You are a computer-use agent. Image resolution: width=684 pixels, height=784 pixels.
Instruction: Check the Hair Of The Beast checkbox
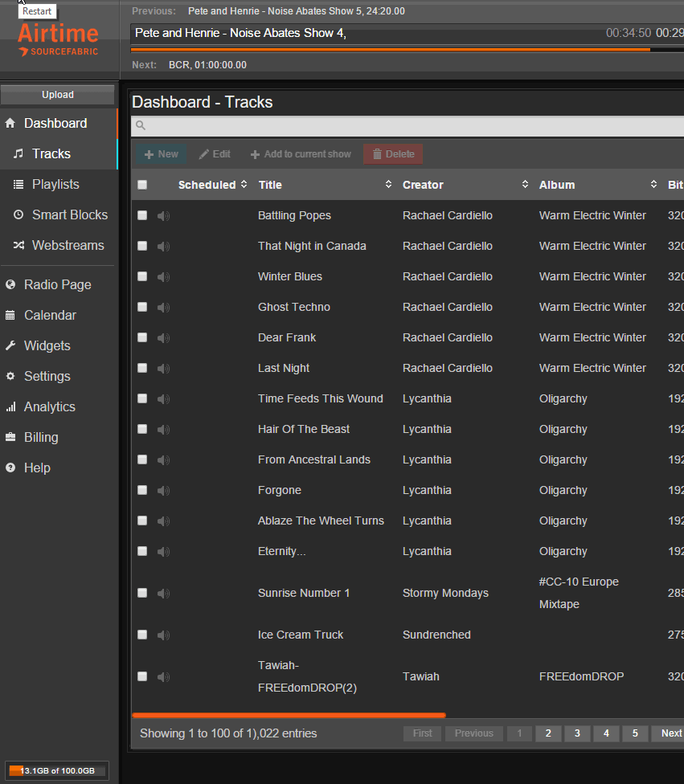(x=142, y=428)
